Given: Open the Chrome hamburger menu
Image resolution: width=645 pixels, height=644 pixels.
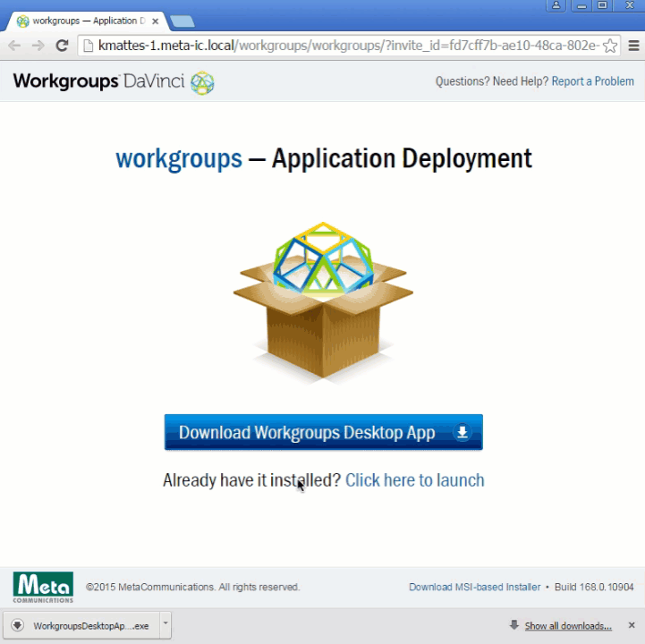Looking at the screenshot, I should pyautogui.click(x=633, y=46).
